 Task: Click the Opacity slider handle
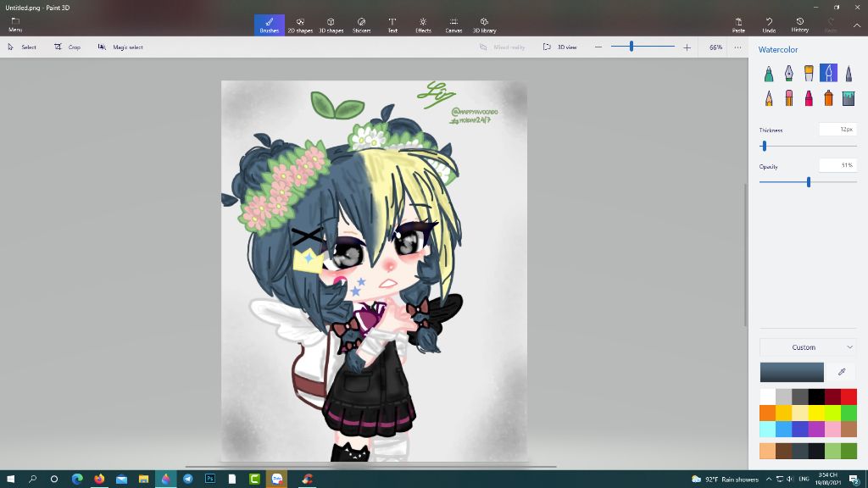(x=809, y=182)
